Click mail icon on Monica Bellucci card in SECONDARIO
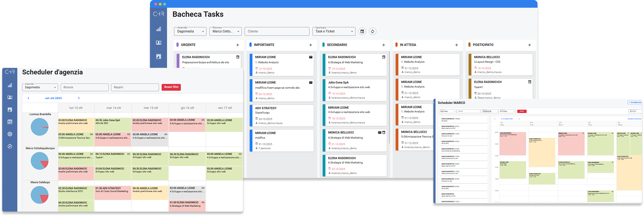The width and height of the screenshot is (644, 216). click(380, 132)
